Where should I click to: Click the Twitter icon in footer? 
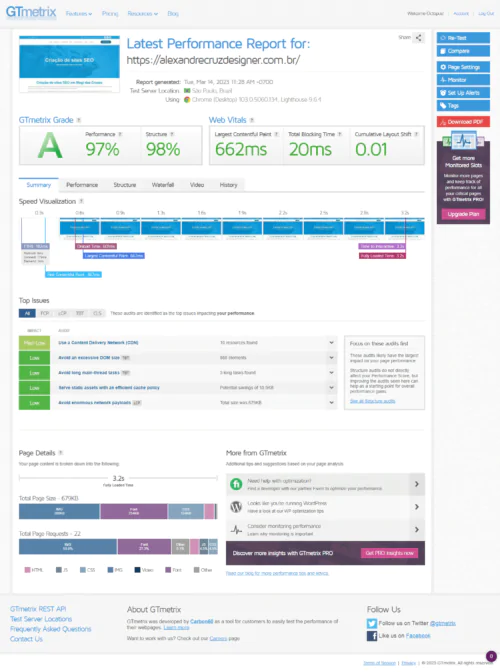tap(371, 623)
